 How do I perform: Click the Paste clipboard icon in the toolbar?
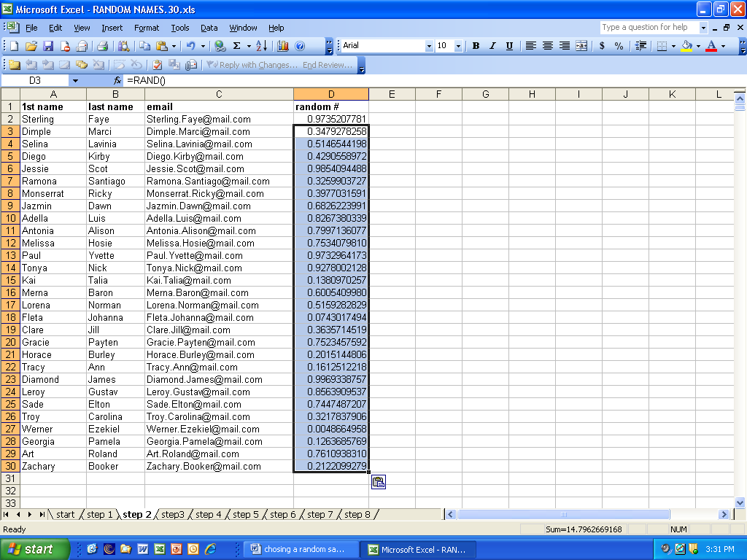[162, 46]
